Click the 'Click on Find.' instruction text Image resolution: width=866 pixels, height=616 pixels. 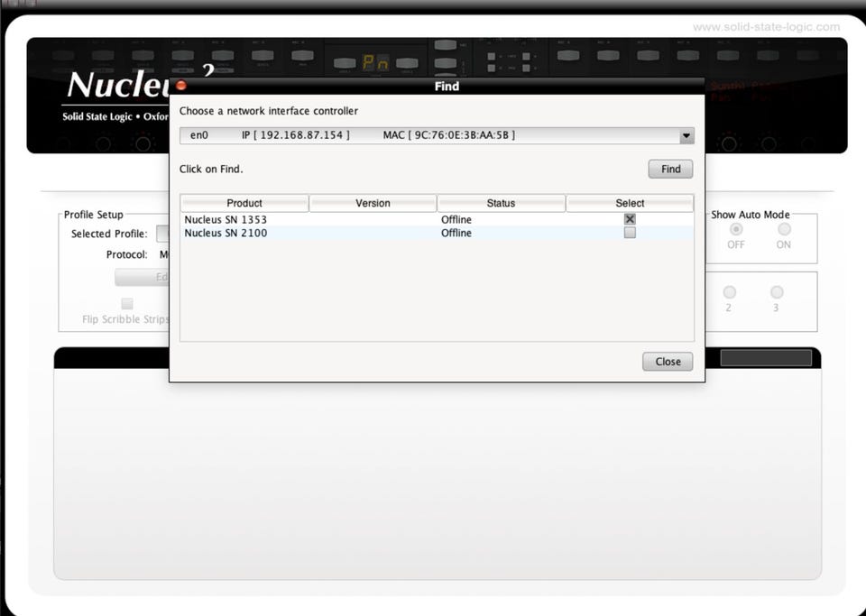211,169
